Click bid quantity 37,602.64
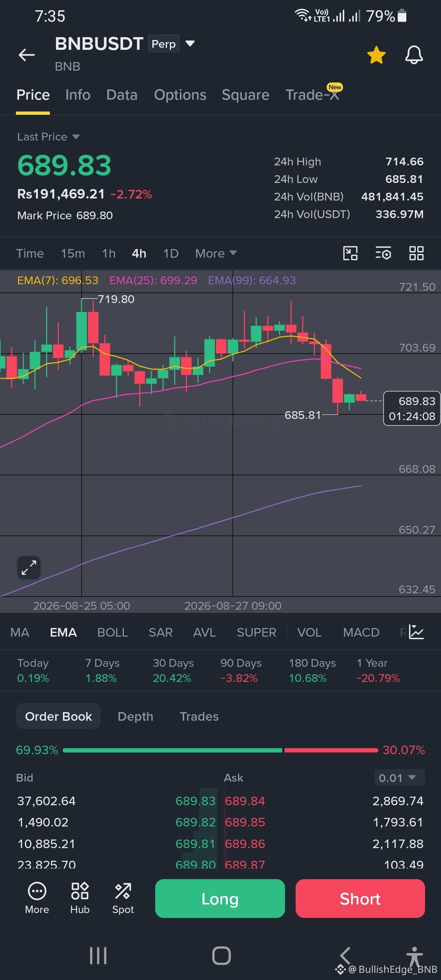Image resolution: width=441 pixels, height=980 pixels. pyautogui.click(x=46, y=801)
